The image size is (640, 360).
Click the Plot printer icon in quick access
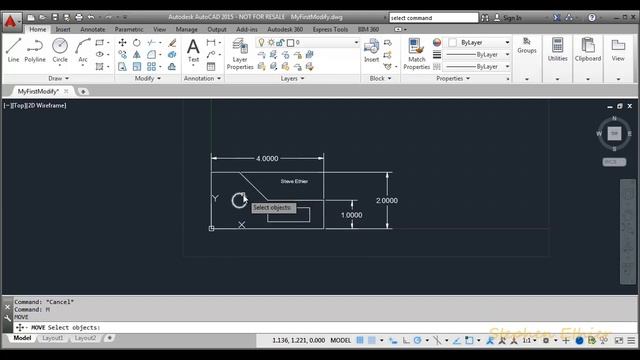[79, 17]
